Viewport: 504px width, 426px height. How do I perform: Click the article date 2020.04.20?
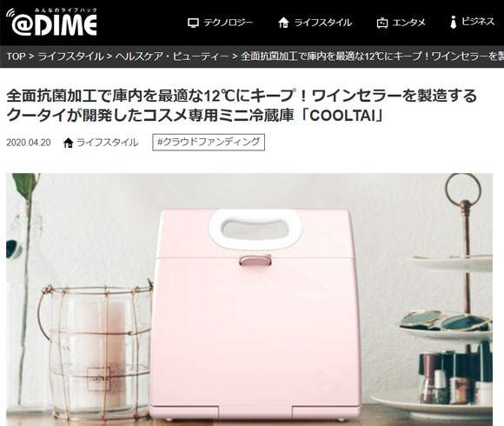29,143
